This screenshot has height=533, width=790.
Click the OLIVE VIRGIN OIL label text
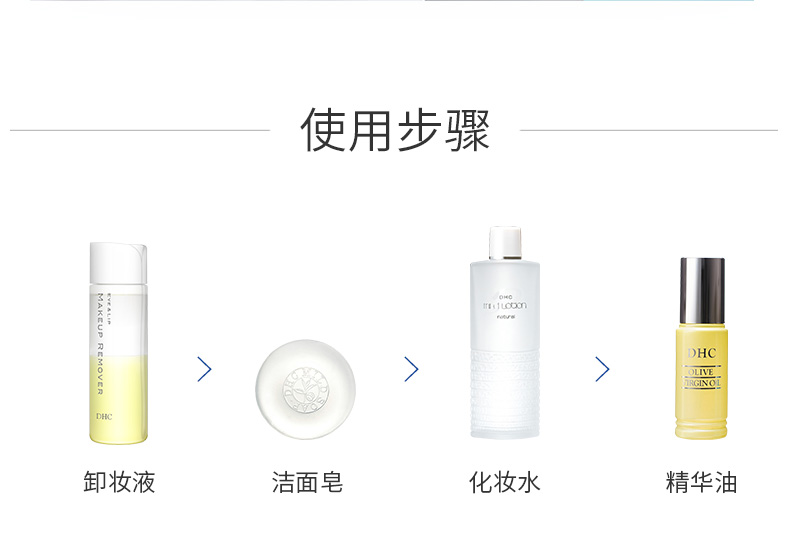[x=701, y=378]
